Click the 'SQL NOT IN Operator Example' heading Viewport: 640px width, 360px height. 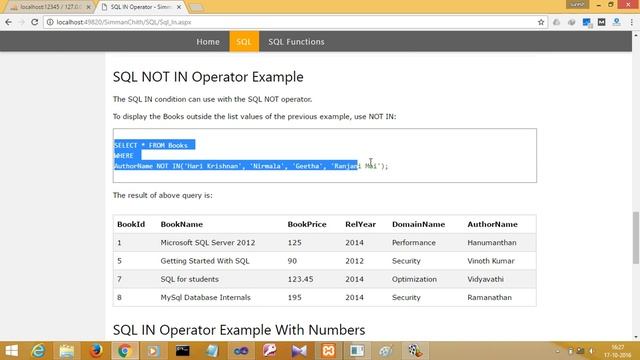coord(208,77)
